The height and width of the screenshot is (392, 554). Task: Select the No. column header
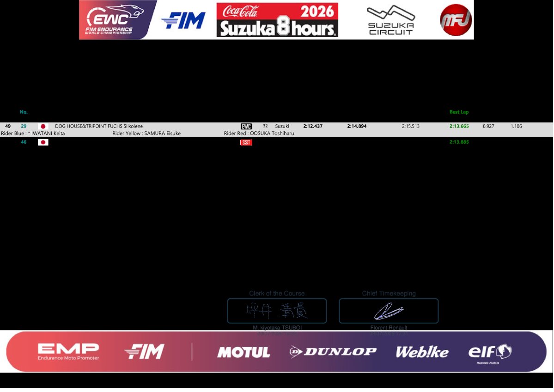24,112
